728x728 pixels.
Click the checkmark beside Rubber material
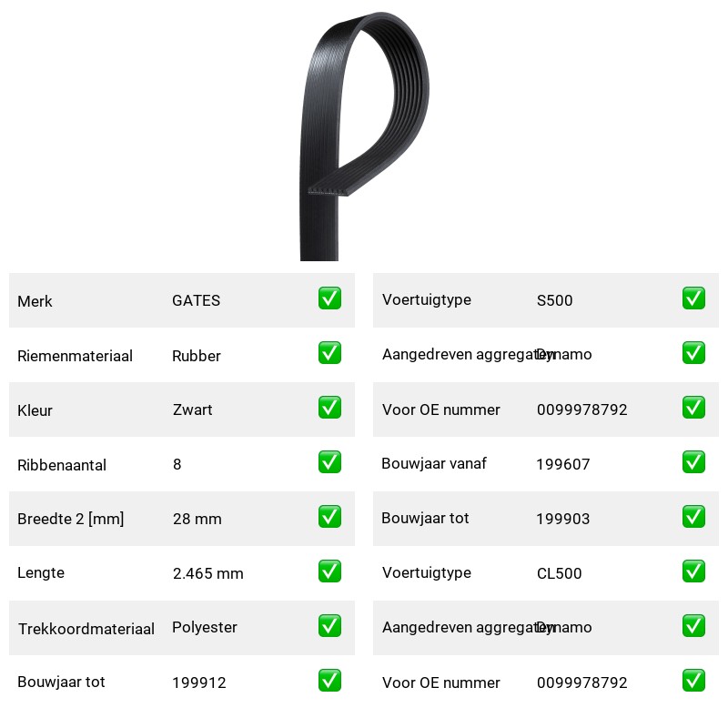click(x=329, y=353)
